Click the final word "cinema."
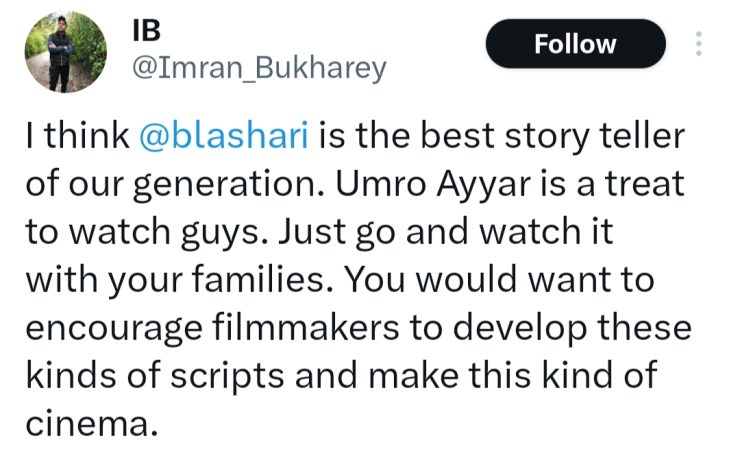The width and height of the screenshot is (740, 458). coord(95,424)
